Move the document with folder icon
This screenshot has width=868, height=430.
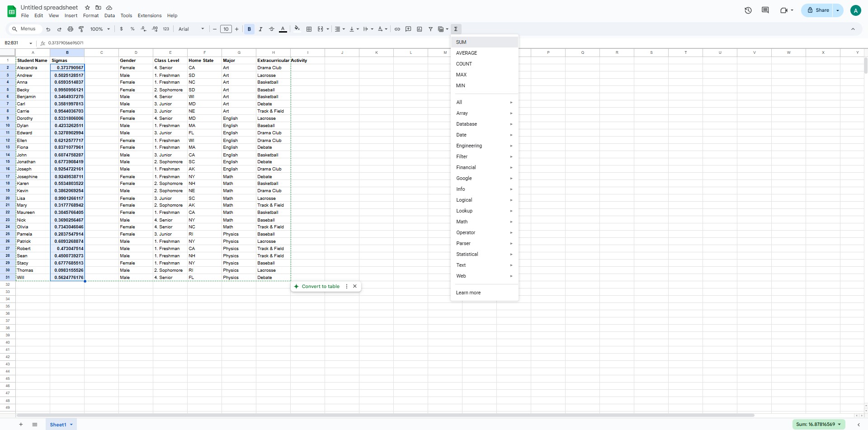pyautogui.click(x=98, y=8)
